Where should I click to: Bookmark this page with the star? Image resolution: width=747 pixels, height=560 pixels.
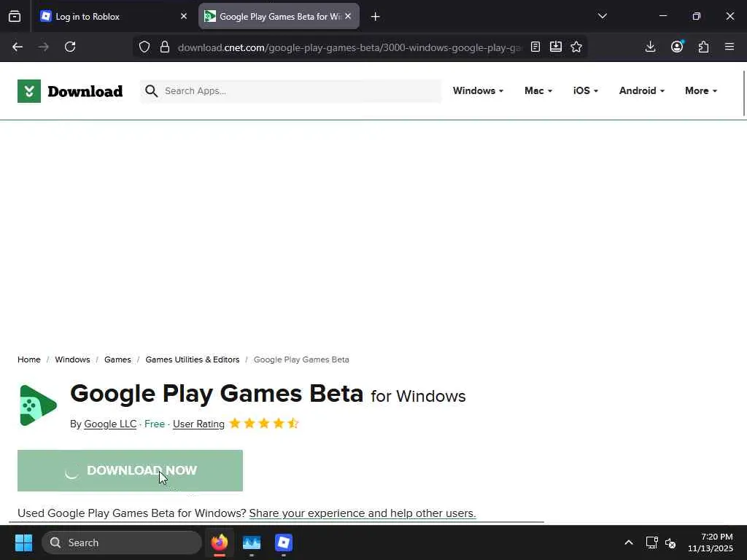click(576, 47)
